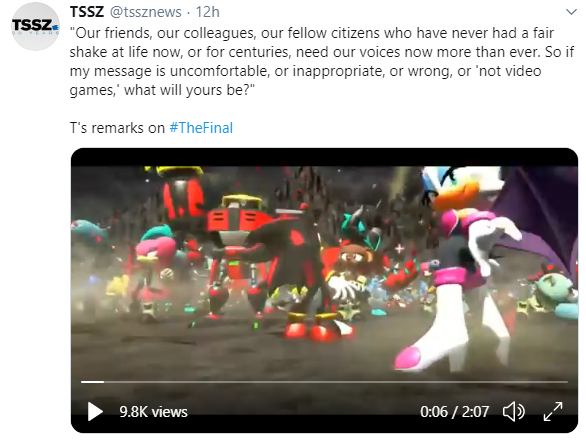Screen dimensions: 586x441
Task: Mute the video with the speaker icon
Action: (x=514, y=411)
